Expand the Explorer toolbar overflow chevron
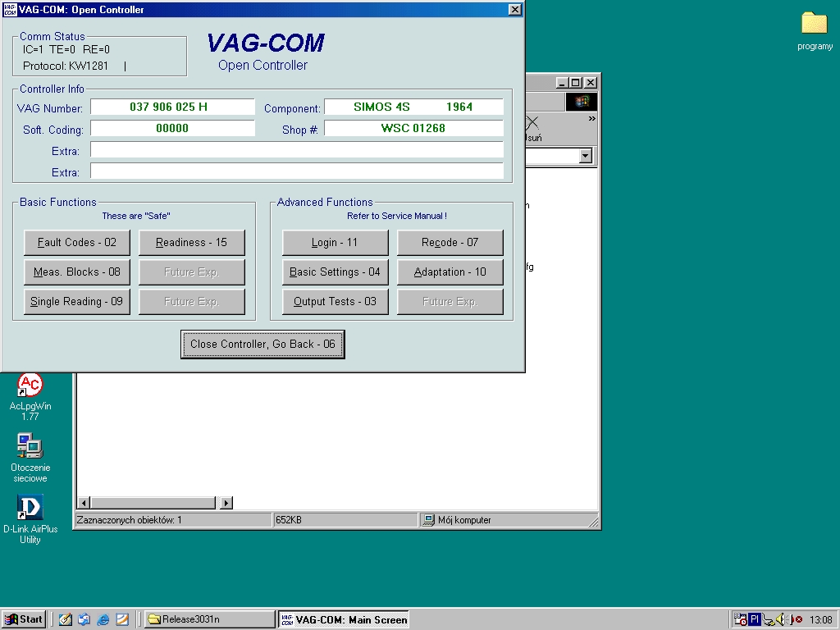This screenshot has width=840, height=630. click(x=591, y=119)
